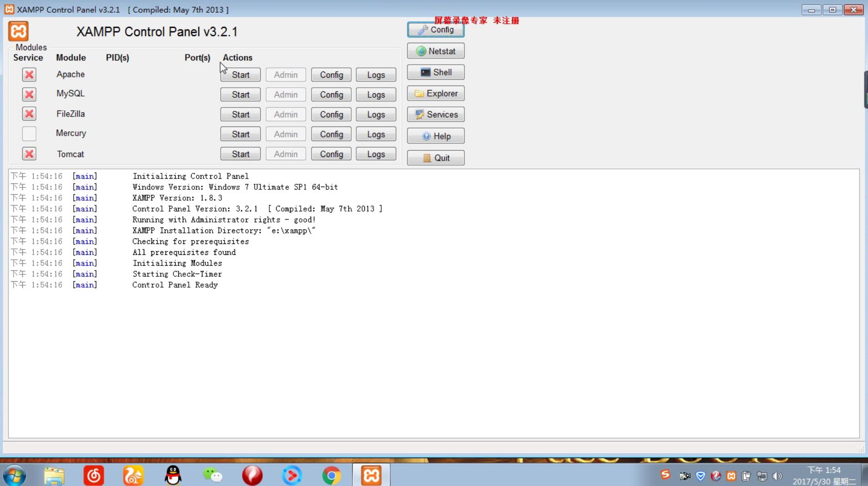Start the MySQL module
The height and width of the screenshot is (486, 868).
click(x=240, y=95)
